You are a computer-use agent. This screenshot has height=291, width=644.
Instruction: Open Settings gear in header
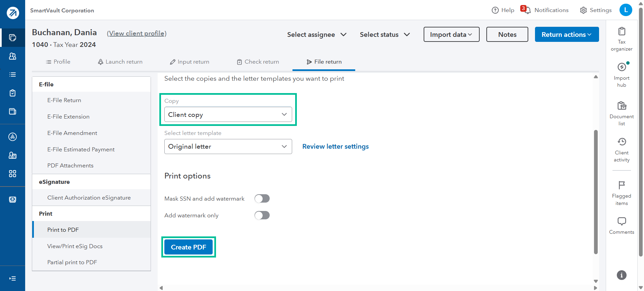point(584,10)
